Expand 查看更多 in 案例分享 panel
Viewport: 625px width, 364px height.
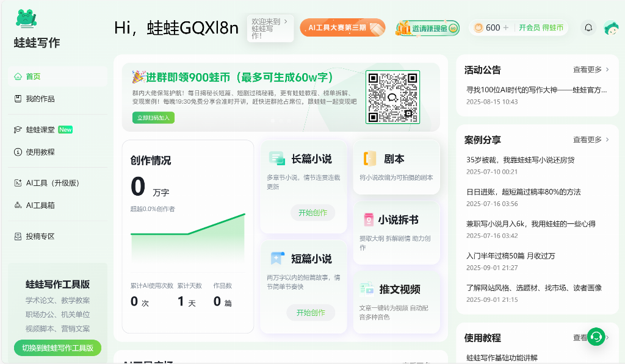coord(591,140)
